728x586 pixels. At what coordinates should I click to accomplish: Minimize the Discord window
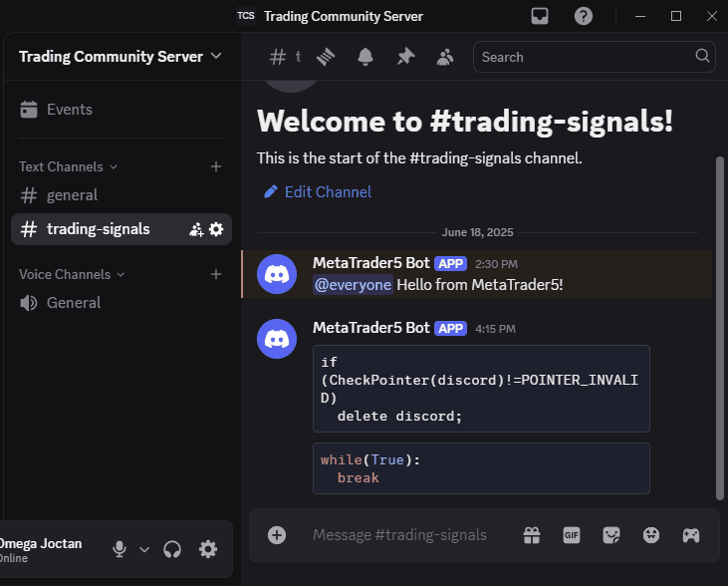[640, 16]
